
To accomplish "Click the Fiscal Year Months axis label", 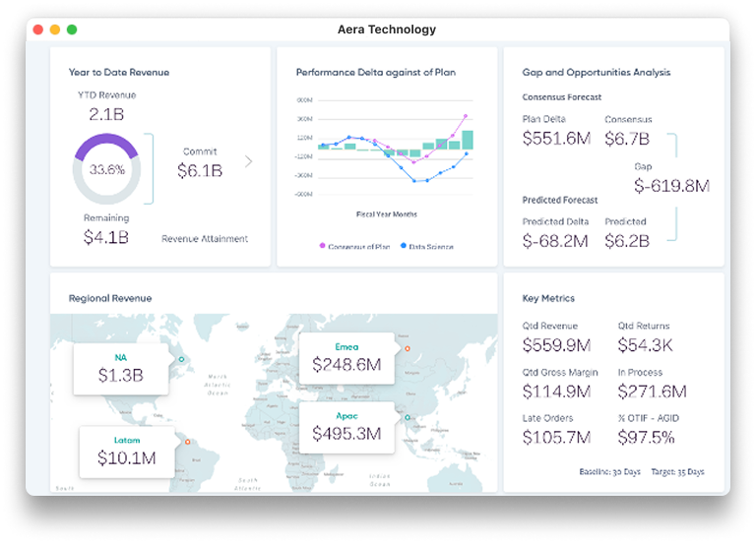I will click(x=387, y=214).
